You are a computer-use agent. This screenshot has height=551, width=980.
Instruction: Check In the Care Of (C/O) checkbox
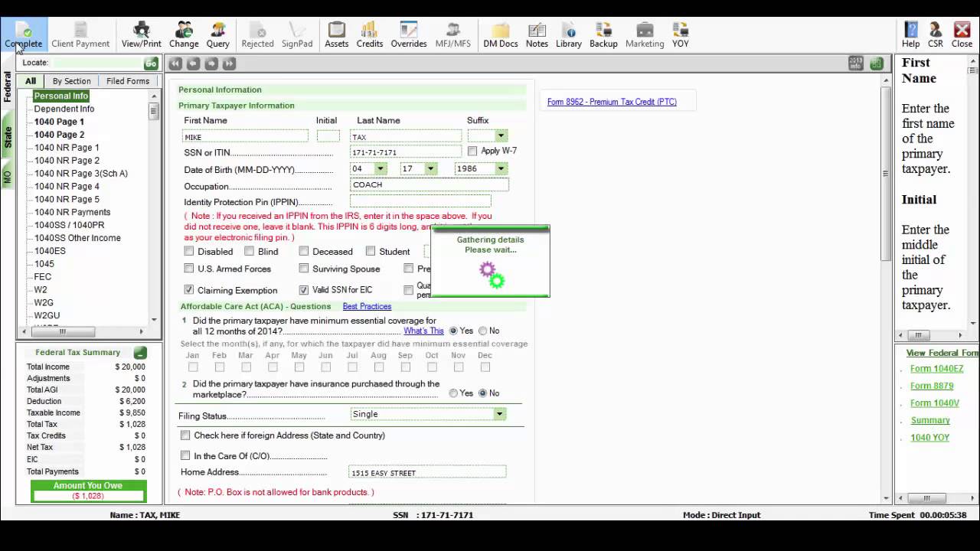click(x=185, y=455)
